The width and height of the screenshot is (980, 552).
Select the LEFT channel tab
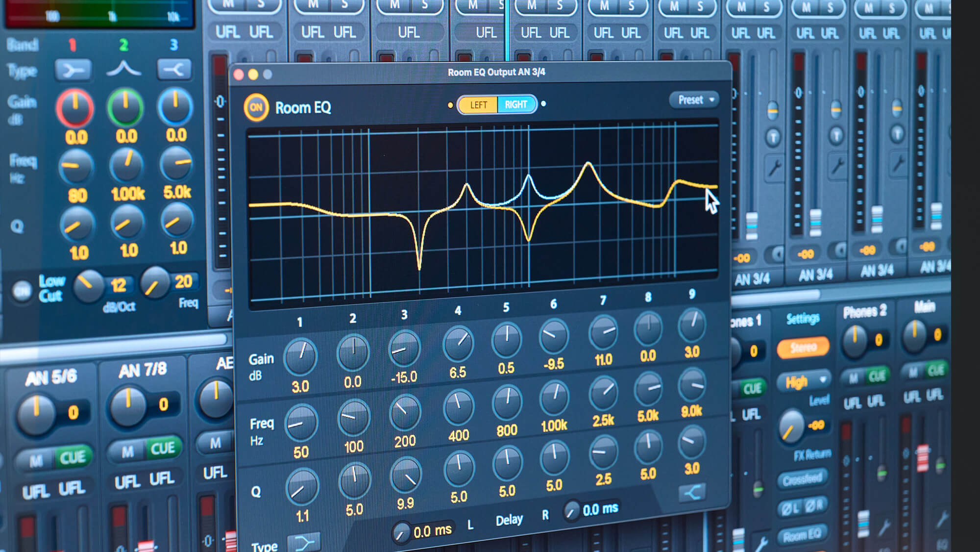click(x=478, y=105)
